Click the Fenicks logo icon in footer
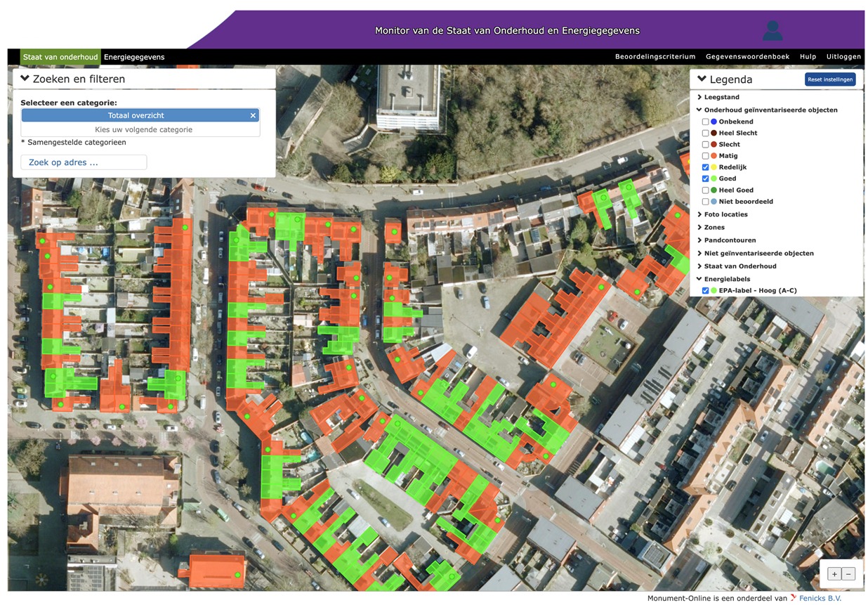868x605 pixels. (793, 598)
